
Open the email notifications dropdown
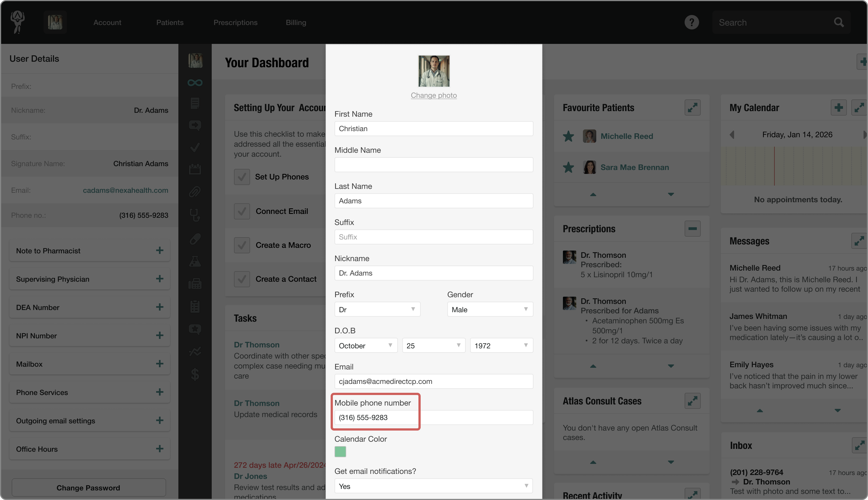point(434,486)
